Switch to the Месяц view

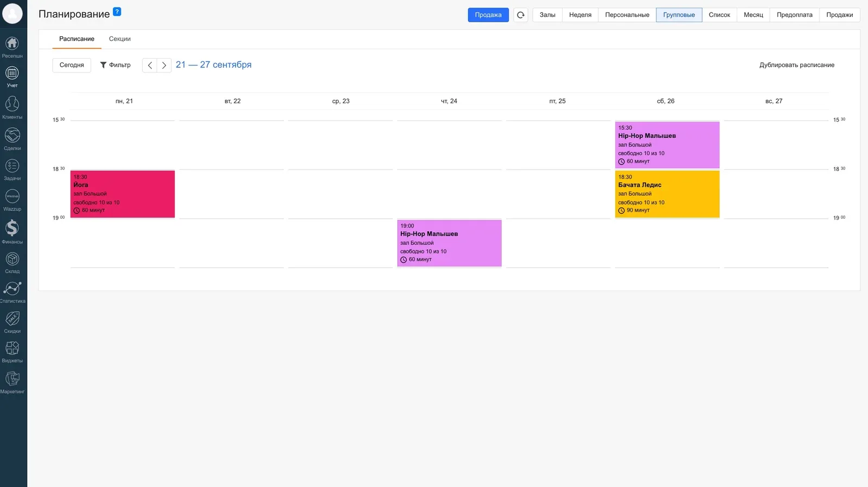point(754,15)
